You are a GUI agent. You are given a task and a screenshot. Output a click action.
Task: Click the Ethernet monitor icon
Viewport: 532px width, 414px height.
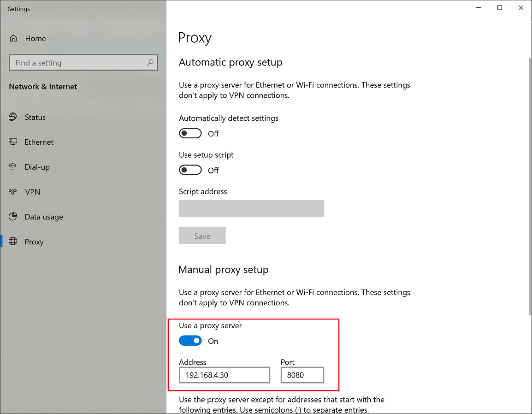click(x=13, y=142)
